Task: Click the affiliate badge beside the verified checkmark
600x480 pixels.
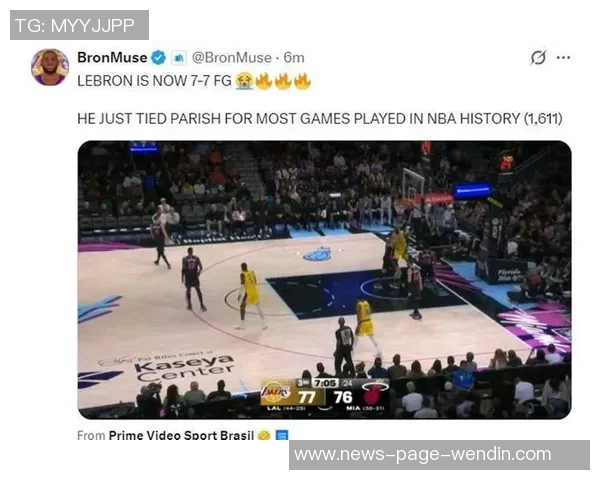Action: point(178,58)
